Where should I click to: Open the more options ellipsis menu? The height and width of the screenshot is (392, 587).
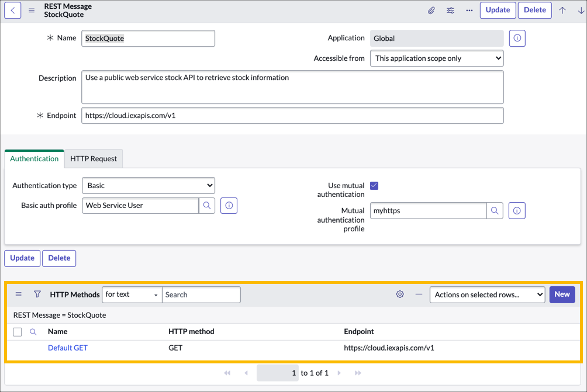point(469,10)
